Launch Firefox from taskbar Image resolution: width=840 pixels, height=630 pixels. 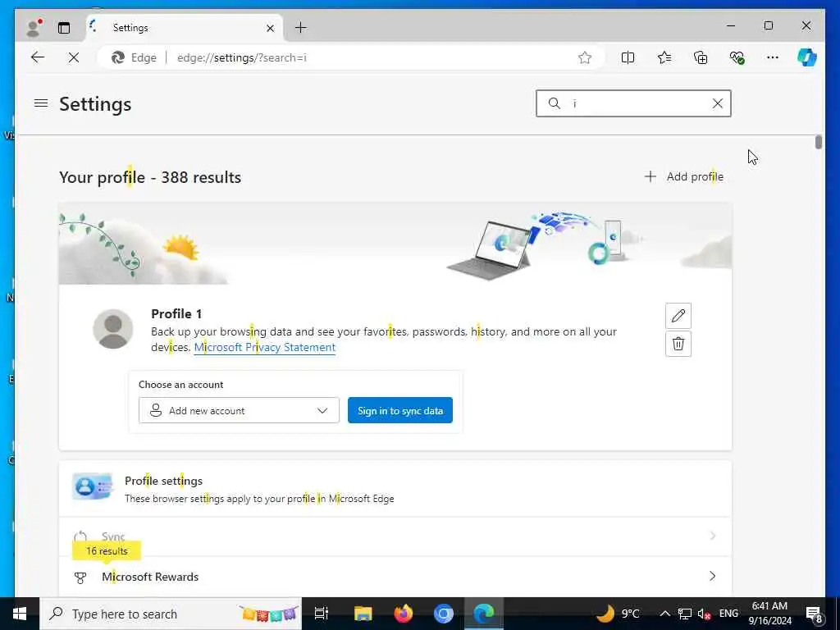point(403,614)
